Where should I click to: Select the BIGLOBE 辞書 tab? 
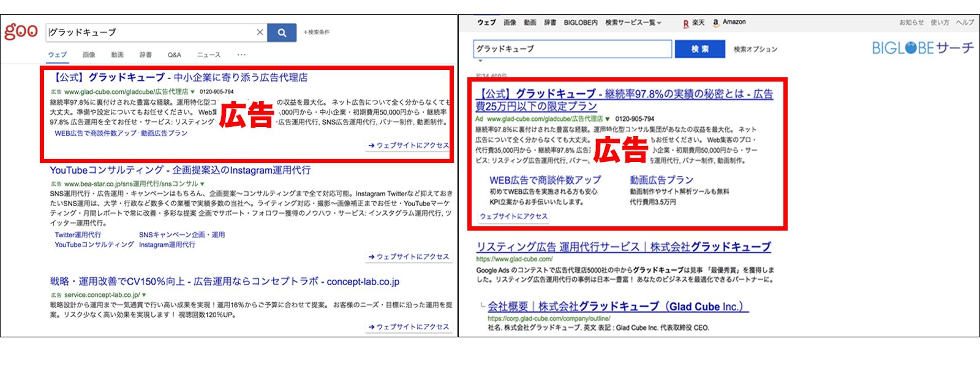pos(550,23)
